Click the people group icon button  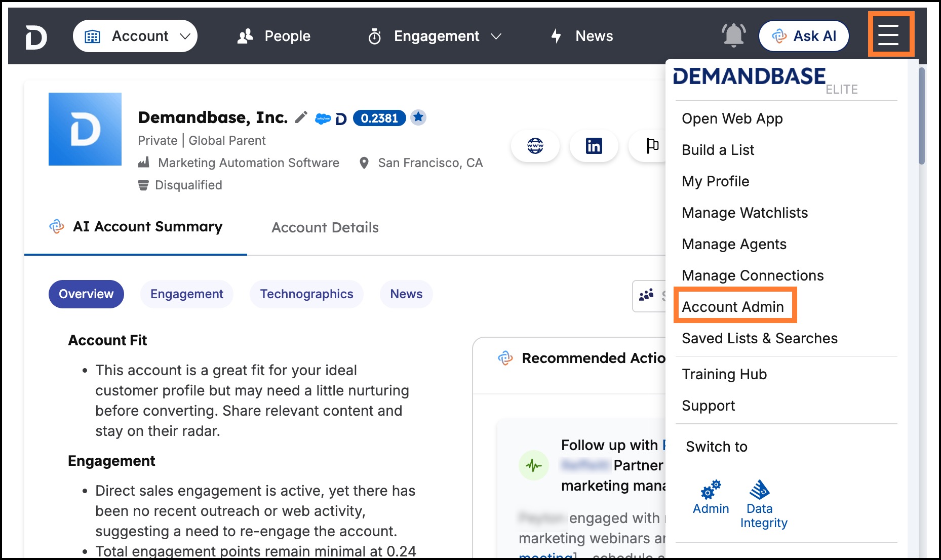[647, 295]
